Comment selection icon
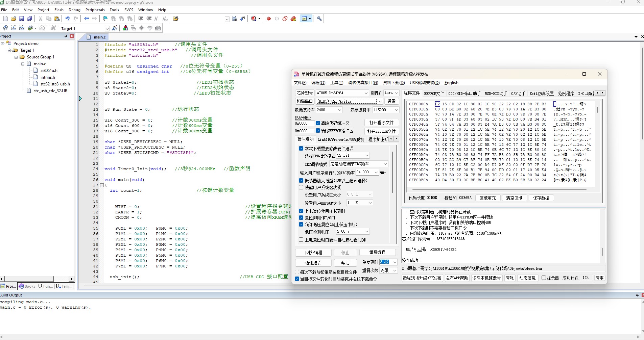 tap(157, 19)
